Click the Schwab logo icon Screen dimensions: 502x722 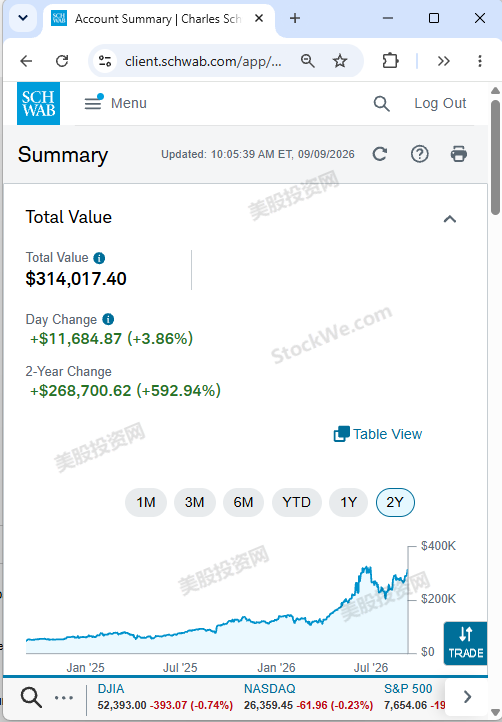click(38, 103)
